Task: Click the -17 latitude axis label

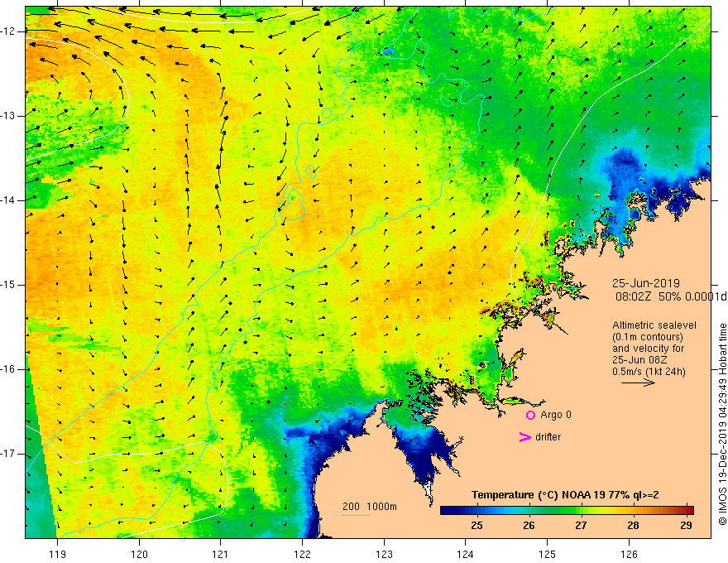Action: [8, 454]
